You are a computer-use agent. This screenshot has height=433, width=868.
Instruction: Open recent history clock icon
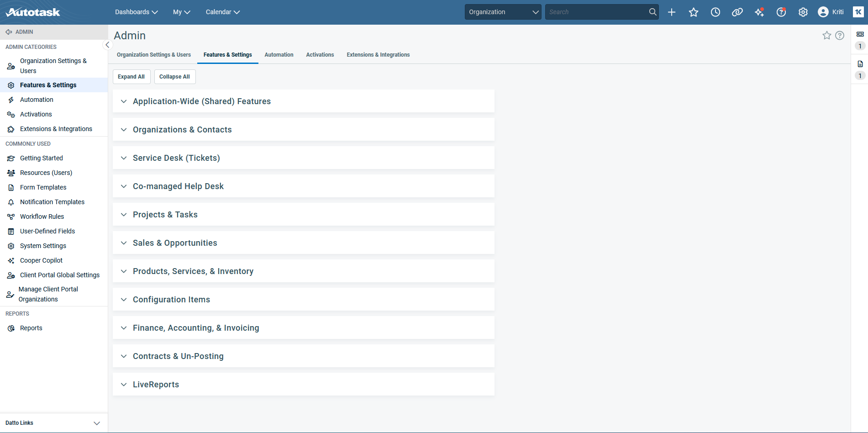pyautogui.click(x=715, y=12)
